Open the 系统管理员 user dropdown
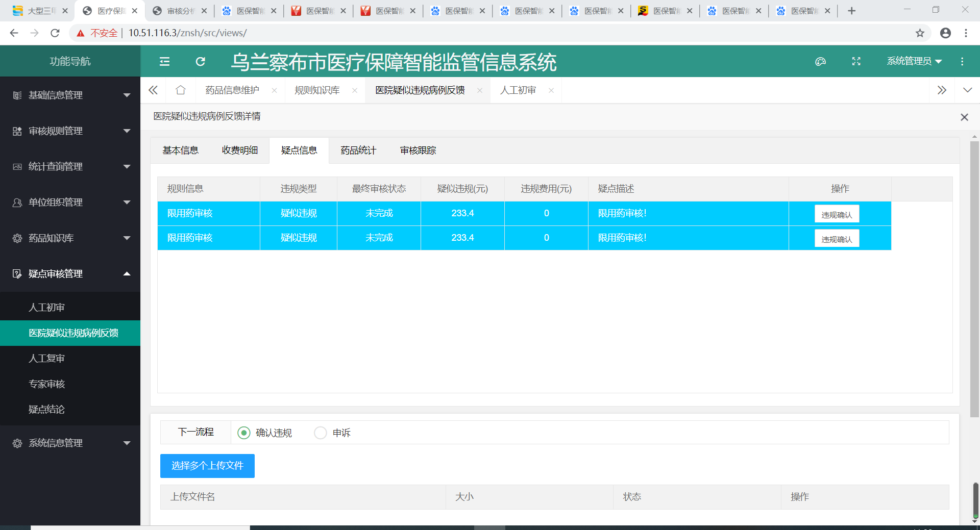This screenshot has width=980, height=530. coord(914,61)
